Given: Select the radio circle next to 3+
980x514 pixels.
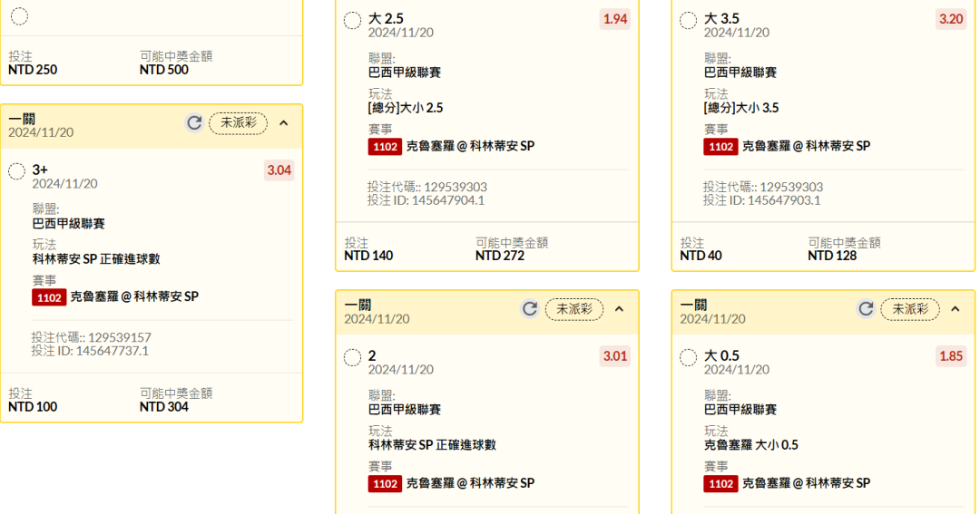Looking at the screenshot, I should (x=17, y=171).
